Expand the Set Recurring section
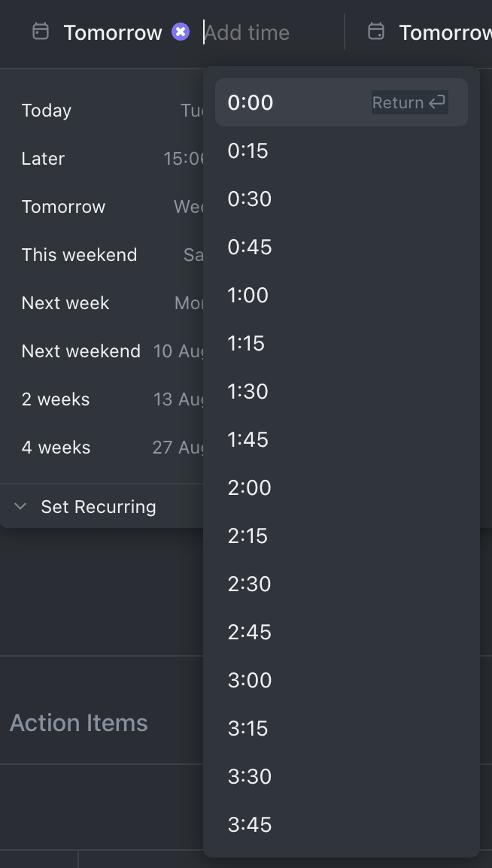Screen dimensions: 492x868 [x=20, y=507]
